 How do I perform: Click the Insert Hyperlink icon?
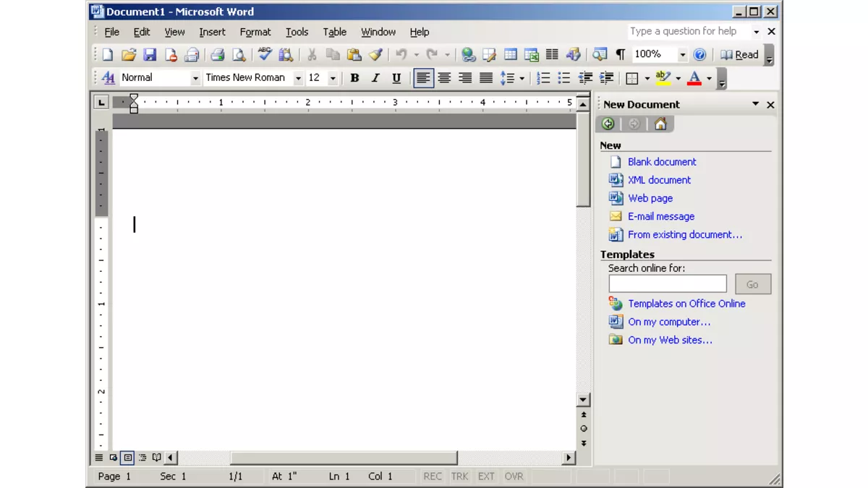(470, 54)
